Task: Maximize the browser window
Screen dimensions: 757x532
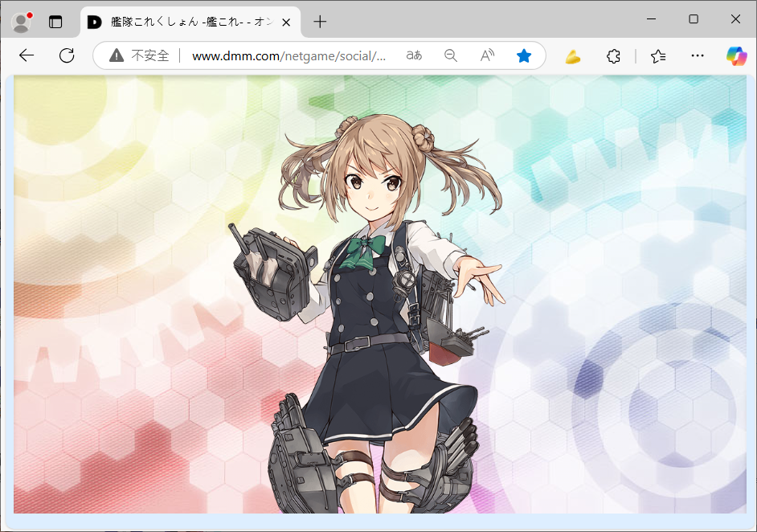Action: tap(694, 19)
